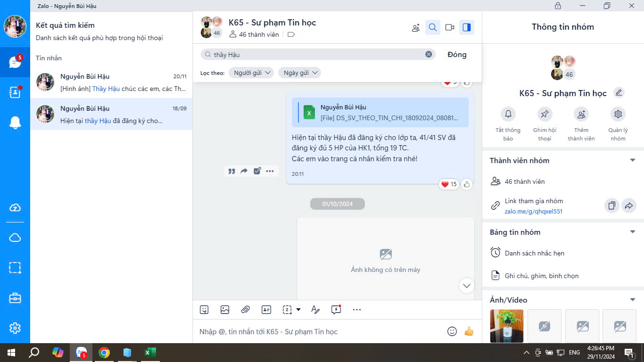Open the attached Excel file DS_SV_THEO_TIN_CHI
644x362 pixels.
pyautogui.click(x=380, y=113)
